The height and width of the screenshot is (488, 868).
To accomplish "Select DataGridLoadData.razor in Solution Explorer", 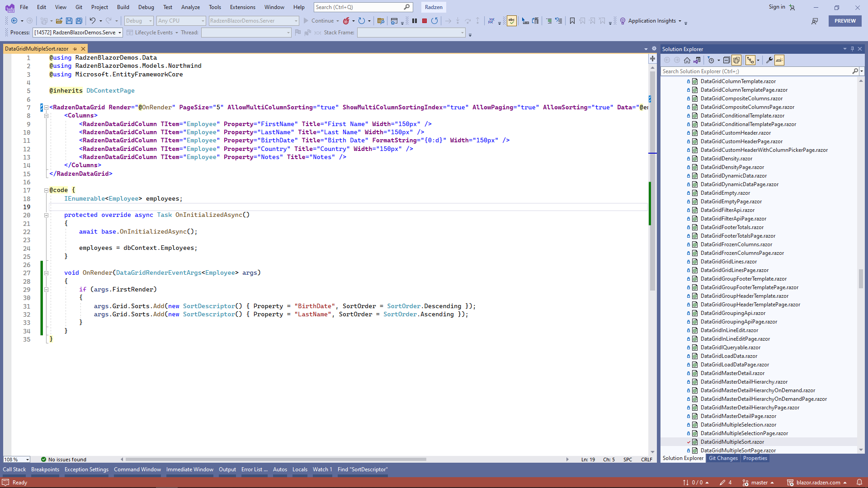I will coord(728,356).
